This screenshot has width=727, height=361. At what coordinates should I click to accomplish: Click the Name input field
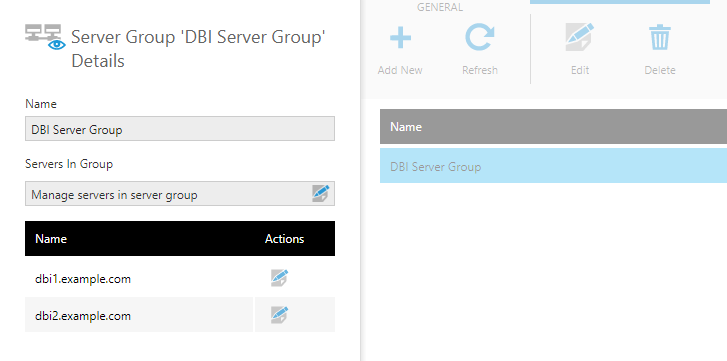point(180,129)
